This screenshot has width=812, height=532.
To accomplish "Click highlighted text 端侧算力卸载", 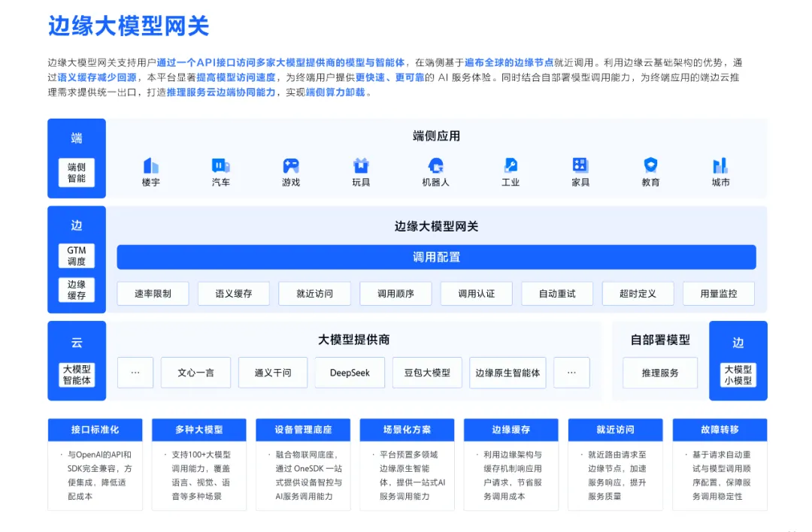I will (x=335, y=92).
